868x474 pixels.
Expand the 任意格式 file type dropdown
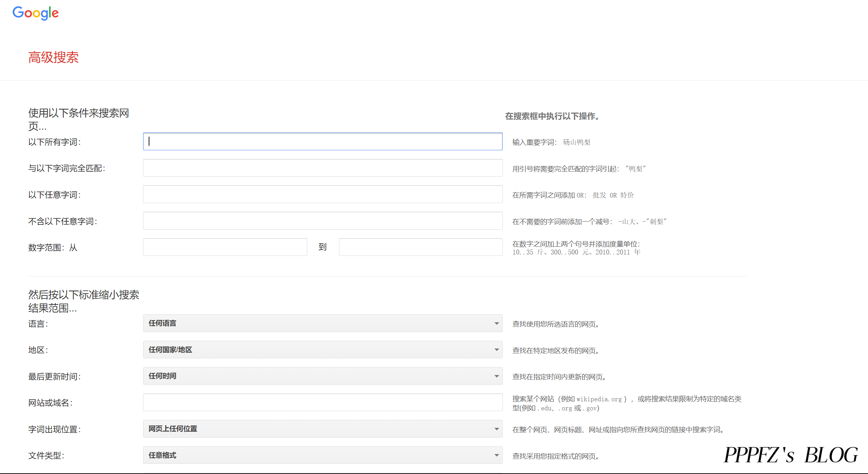tap(323, 455)
